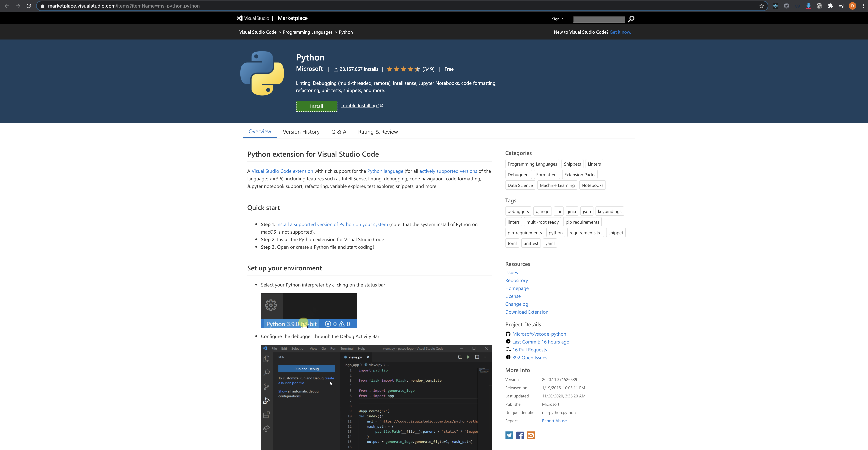Open the actively supported versions link
This screenshot has height=450, width=868.
(x=448, y=171)
